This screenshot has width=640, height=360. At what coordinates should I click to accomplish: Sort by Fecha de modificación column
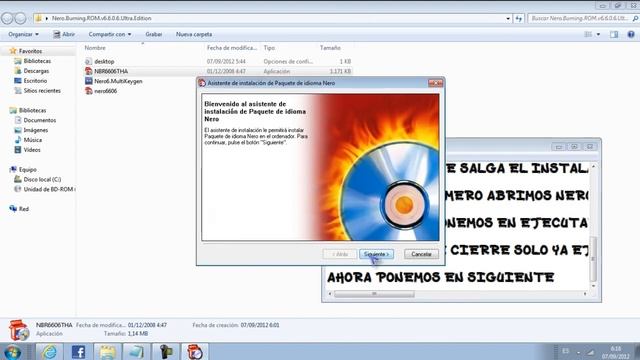coord(232,48)
